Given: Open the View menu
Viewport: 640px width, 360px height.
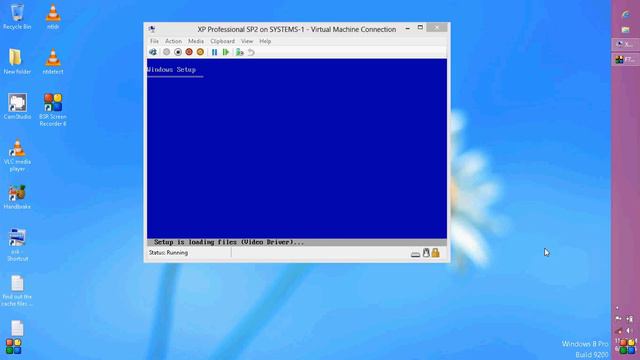Looking at the screenshot, I should click(x=247, y=41).
